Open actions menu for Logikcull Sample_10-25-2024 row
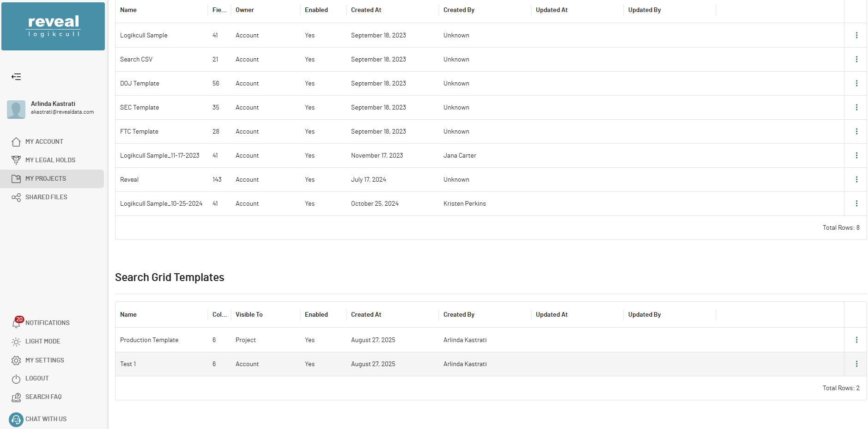Screen dimensions: 868x429 (x=856, y=203)
